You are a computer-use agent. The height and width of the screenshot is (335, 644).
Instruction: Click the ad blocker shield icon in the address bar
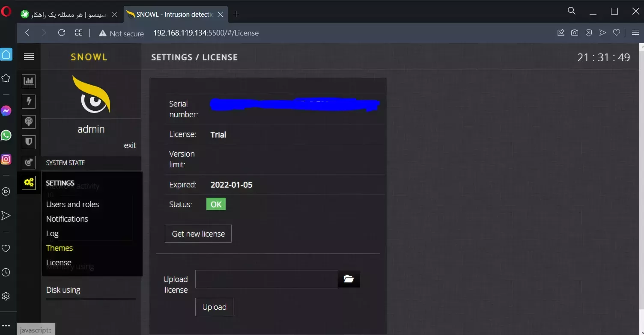pos(589,33)
